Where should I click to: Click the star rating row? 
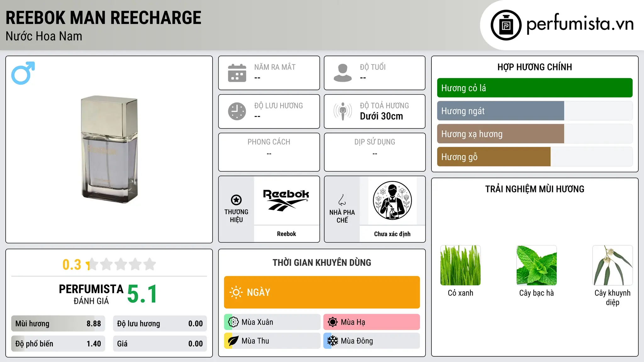coord(121,264)
